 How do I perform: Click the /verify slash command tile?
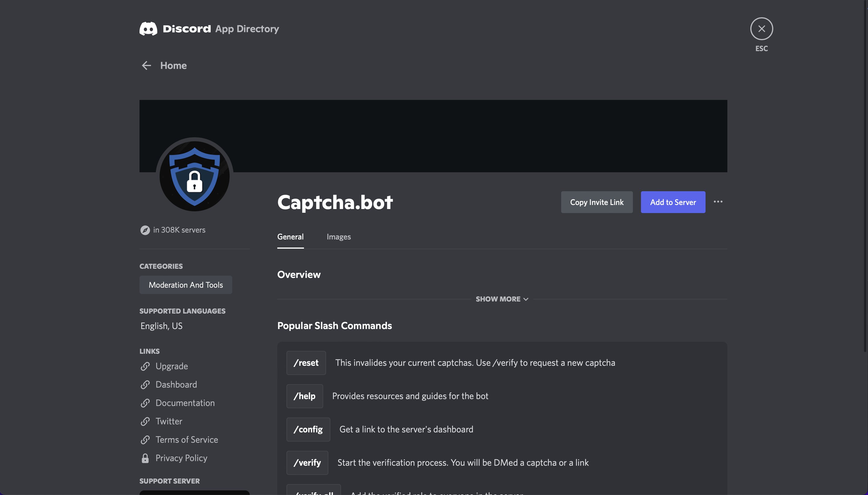tap(307, 462)
